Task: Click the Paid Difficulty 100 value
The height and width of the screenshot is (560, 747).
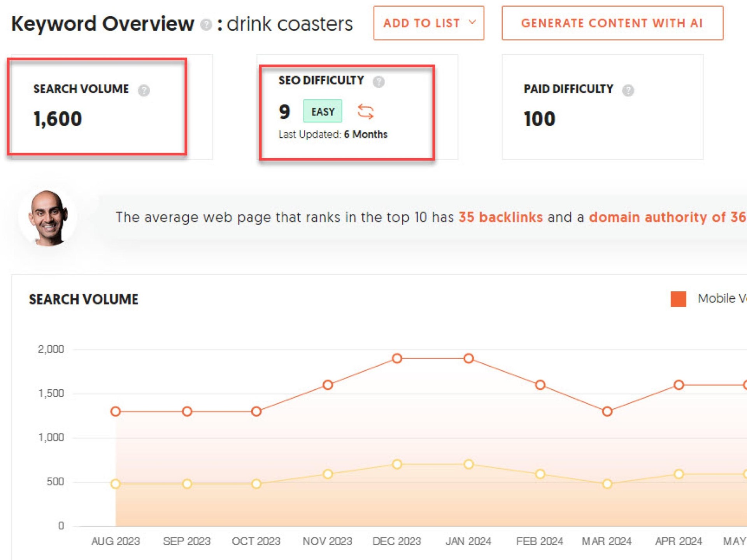Action: 539,119
